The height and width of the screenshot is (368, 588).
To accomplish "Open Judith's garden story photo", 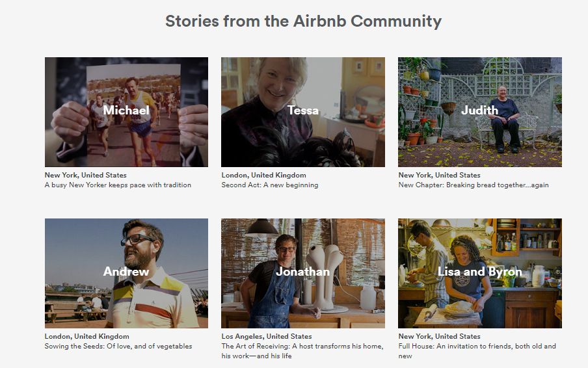I will 480,112.
